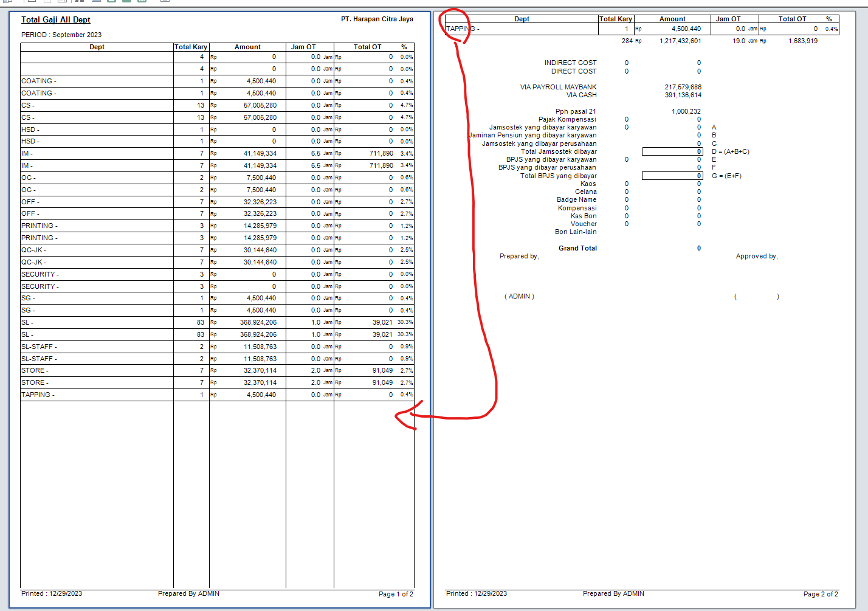Click the 'Badge Name' label
The height and width of the screenshot is (611, 868).
tap(576, 200)
